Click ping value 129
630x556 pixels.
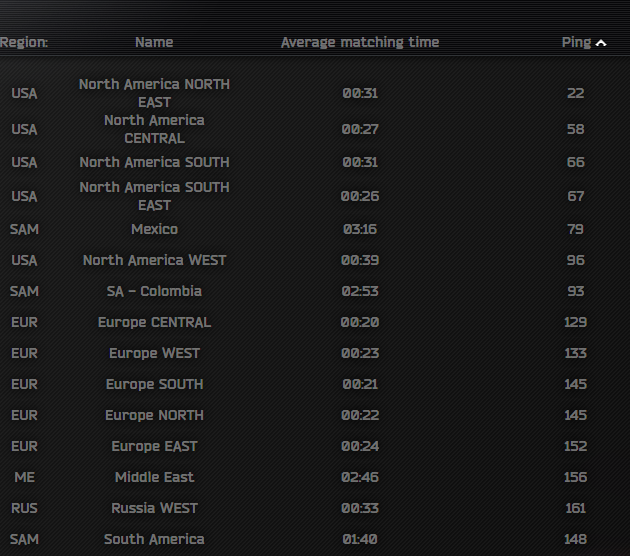point(575,322)
